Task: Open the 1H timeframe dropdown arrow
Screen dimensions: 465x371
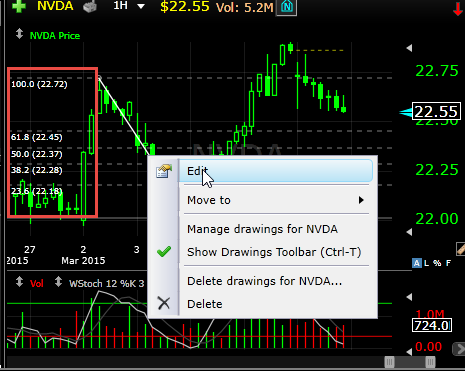Action: pyautogui.click(x=141, y=6)
